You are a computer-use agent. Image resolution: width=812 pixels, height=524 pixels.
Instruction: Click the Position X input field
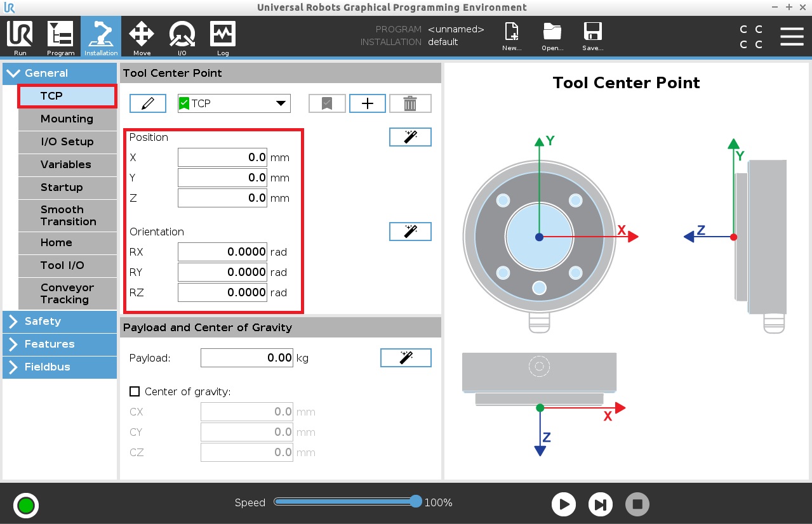point(223,157)
